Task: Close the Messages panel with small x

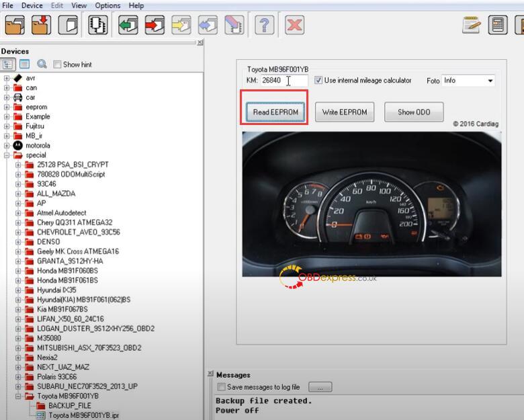Action: click(210, 374)
